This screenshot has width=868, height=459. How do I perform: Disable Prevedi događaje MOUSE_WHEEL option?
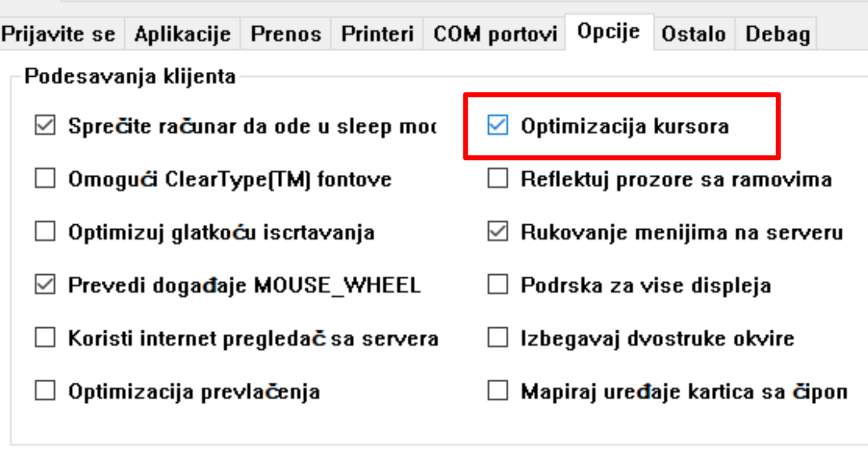coord(45,285)
